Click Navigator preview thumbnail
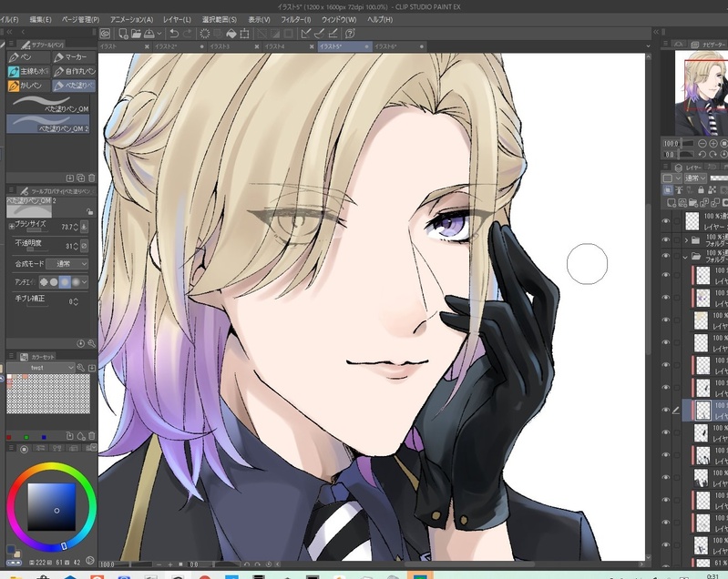The image size is (728, 579). [701, 92]
